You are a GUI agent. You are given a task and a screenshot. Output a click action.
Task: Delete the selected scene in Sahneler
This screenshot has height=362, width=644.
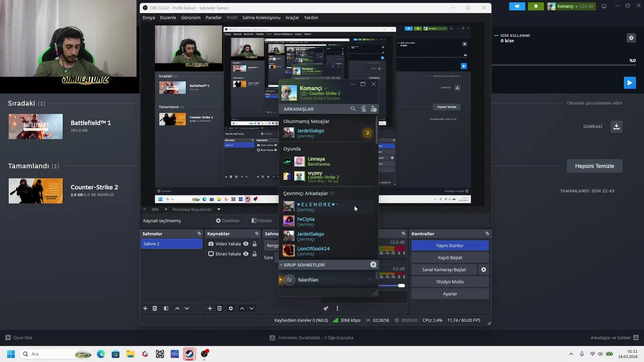coord(155,308)
